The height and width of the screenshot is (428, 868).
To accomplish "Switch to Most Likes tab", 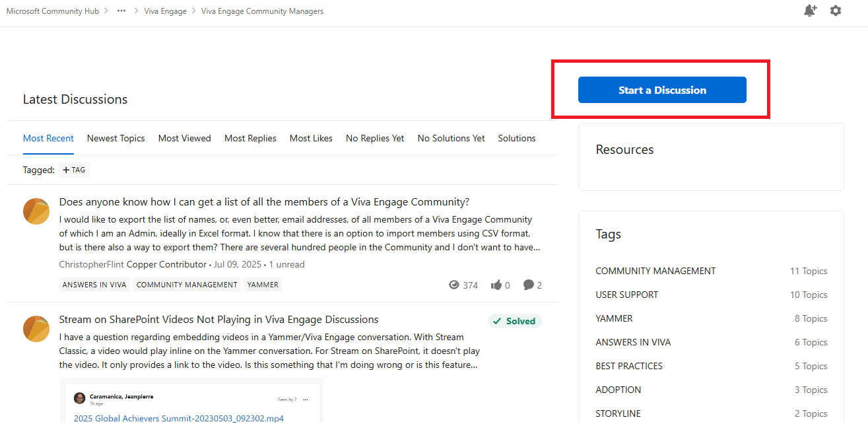I will click(311, 138).
